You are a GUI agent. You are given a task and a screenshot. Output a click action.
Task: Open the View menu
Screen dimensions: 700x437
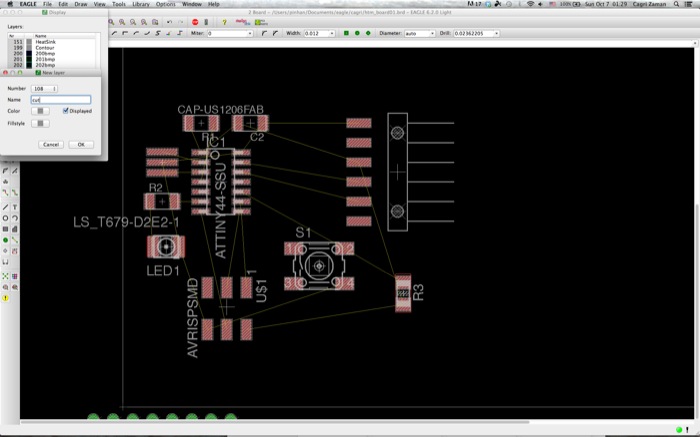pyautogui.click(x=100, y=4)
